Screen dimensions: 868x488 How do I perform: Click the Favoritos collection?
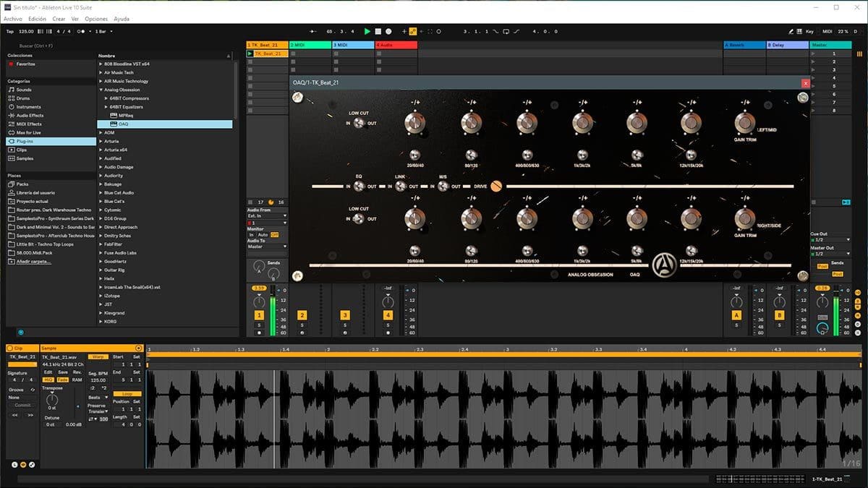26,64
